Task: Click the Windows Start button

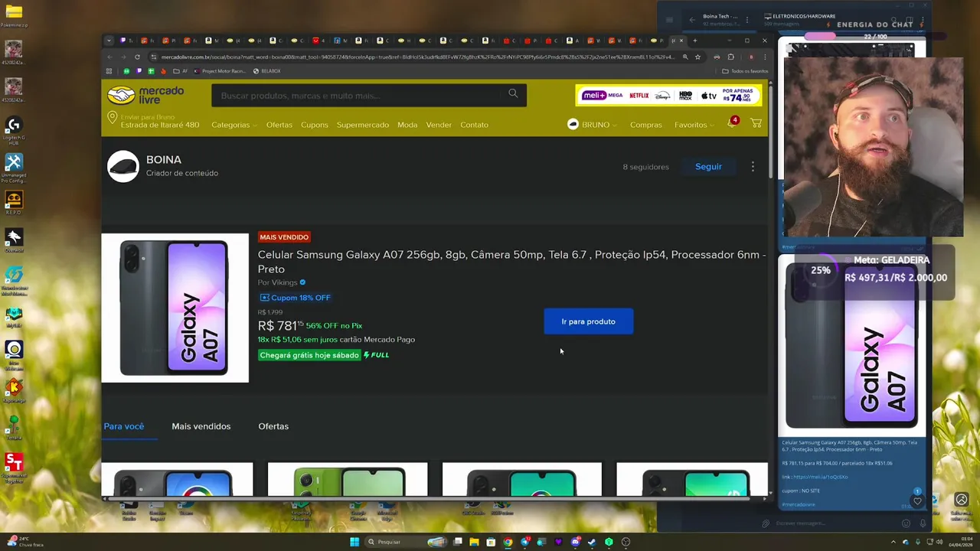Action: click(x=354, y=542)
